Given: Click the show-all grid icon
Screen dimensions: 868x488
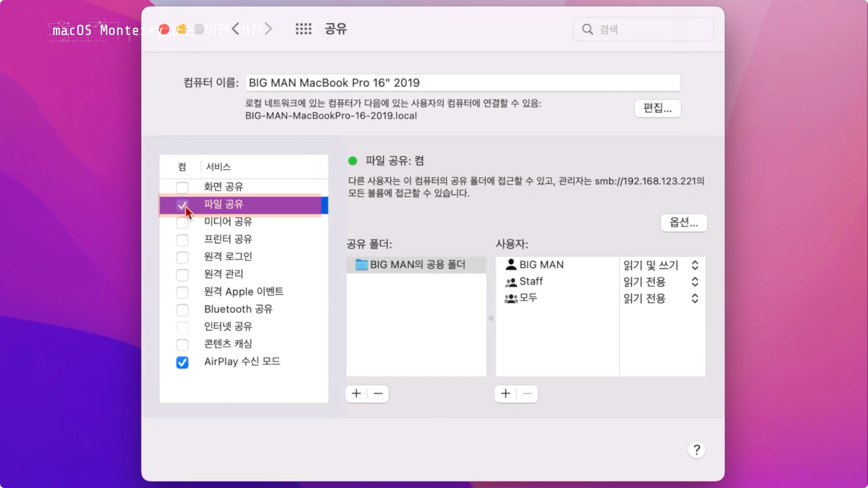Looking at the screenshot, I should [x=303, y=29].
